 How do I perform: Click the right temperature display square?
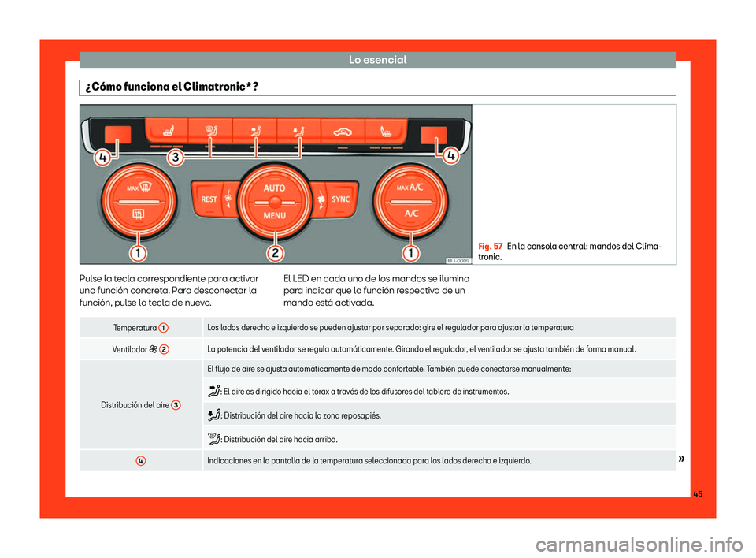pos(433,135)
